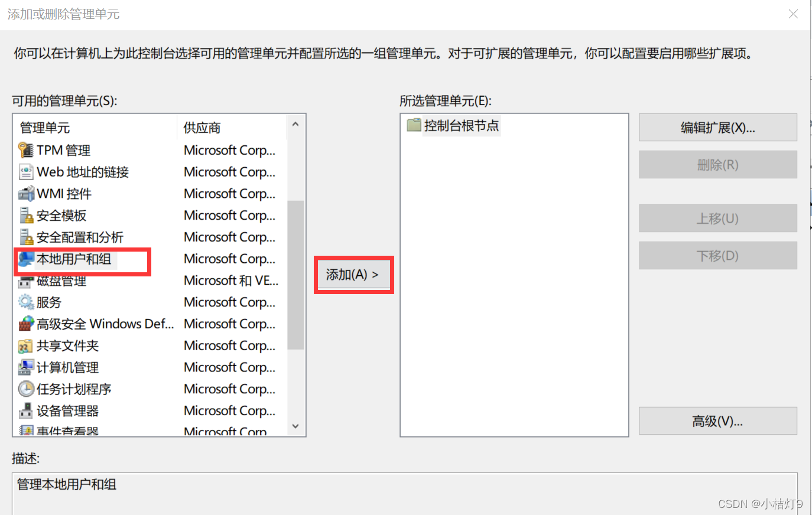Click the 删除(R) button
The image size is (812, 515).
point(718,165)
